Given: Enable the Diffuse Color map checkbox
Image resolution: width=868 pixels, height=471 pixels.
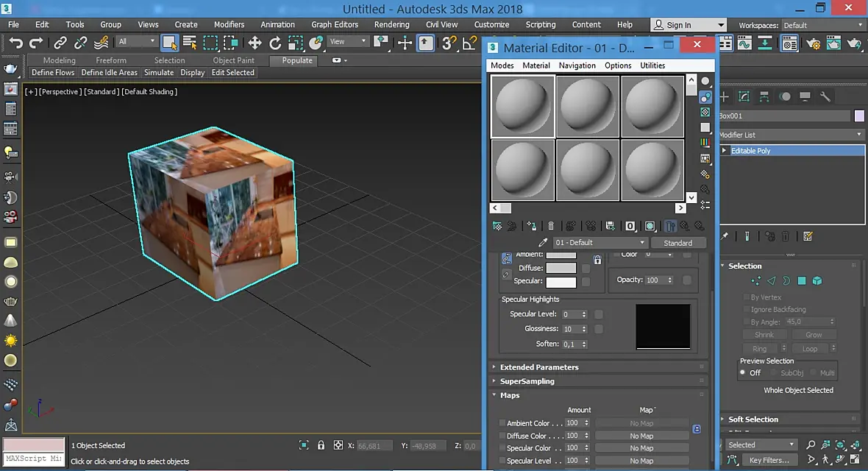Looking at the screenshot, I should click(x=502, y=436).
